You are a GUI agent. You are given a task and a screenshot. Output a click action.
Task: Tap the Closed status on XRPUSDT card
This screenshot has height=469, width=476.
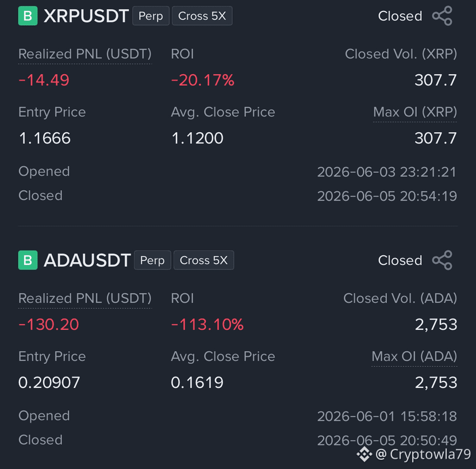click(400, 16)
